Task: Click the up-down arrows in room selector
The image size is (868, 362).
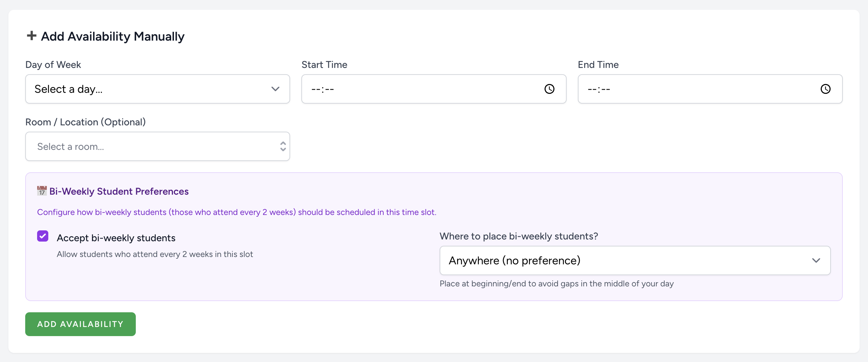Action: click(283, 146)
